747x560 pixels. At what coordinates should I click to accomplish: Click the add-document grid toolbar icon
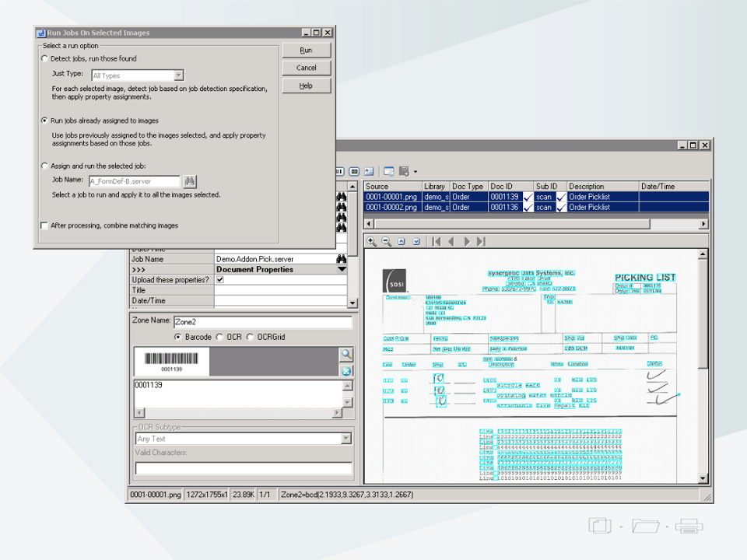(x=405, y=171)
